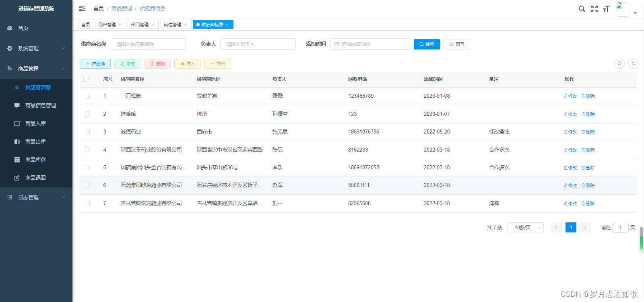Select 供应商信息 in the sidebar
Viewport: 644px width, 302px height.
pyautogui.click(x=36, y=87)
